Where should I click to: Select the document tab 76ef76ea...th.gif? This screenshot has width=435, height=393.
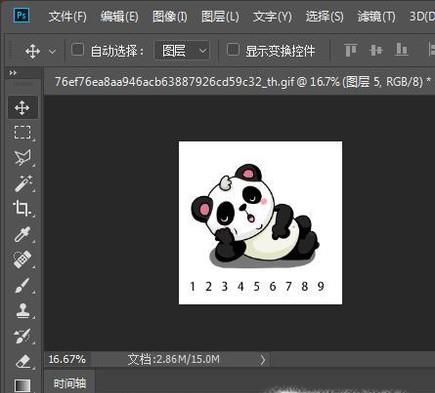(242, 81)
